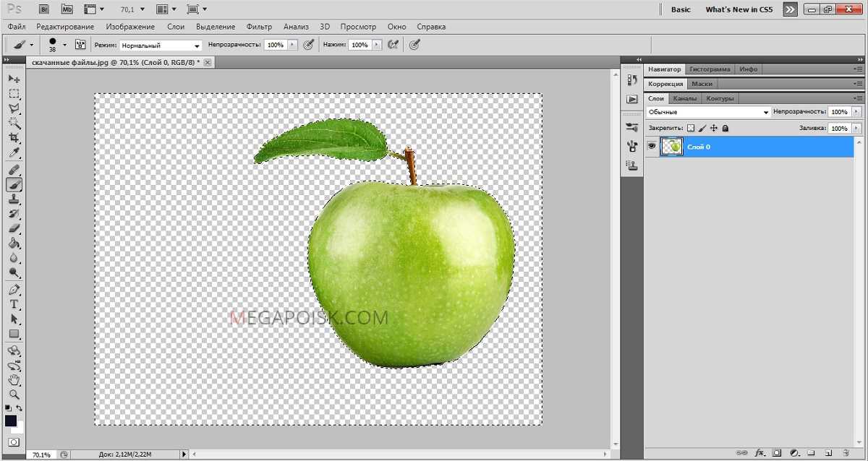Viewport: 868px width, 461px height.
Task: Select the Crop tool in the toolbox
Action: coord(14,138)
